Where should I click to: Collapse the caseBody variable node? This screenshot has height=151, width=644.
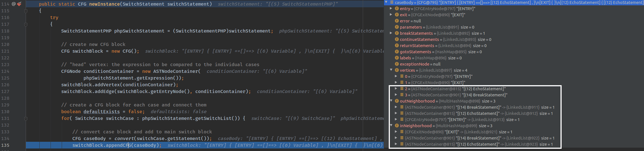386,2
